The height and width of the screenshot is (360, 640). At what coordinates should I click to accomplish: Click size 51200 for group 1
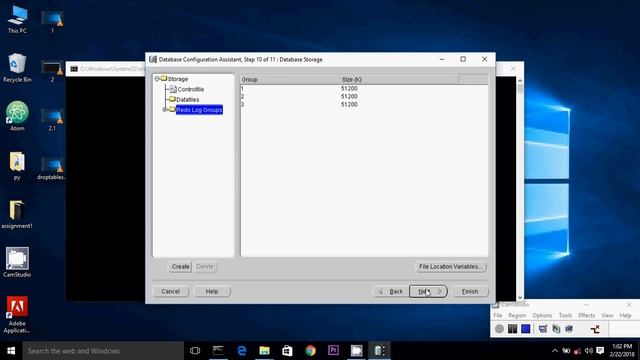[349, 89]
